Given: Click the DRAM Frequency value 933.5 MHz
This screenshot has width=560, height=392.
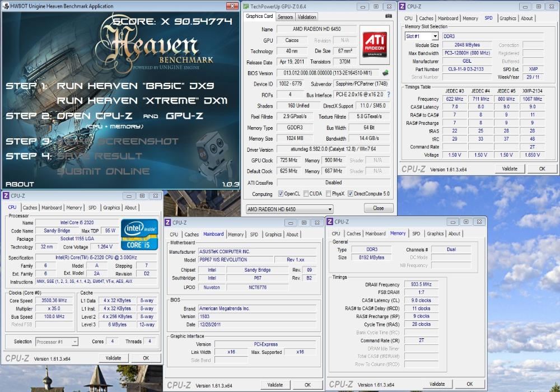Looking at the screenshot, I should [x=422, y=284].
